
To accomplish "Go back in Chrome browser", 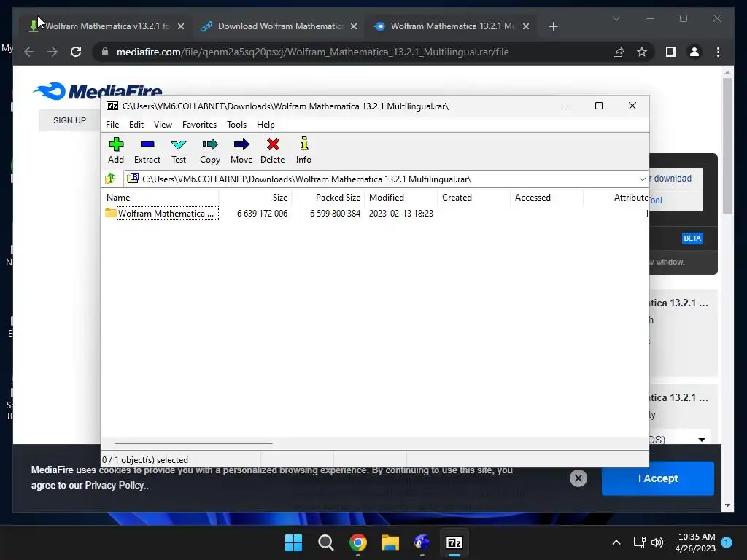I will click(29, 52).
